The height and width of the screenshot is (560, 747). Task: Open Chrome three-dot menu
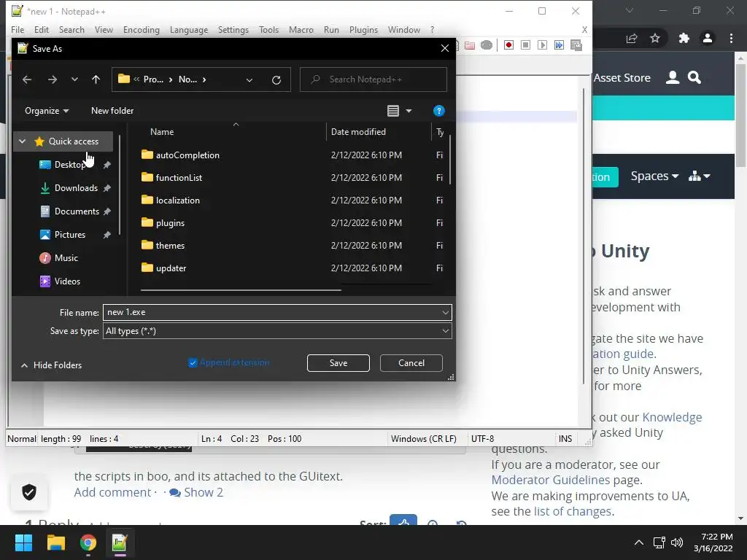(x=731, y=38)
